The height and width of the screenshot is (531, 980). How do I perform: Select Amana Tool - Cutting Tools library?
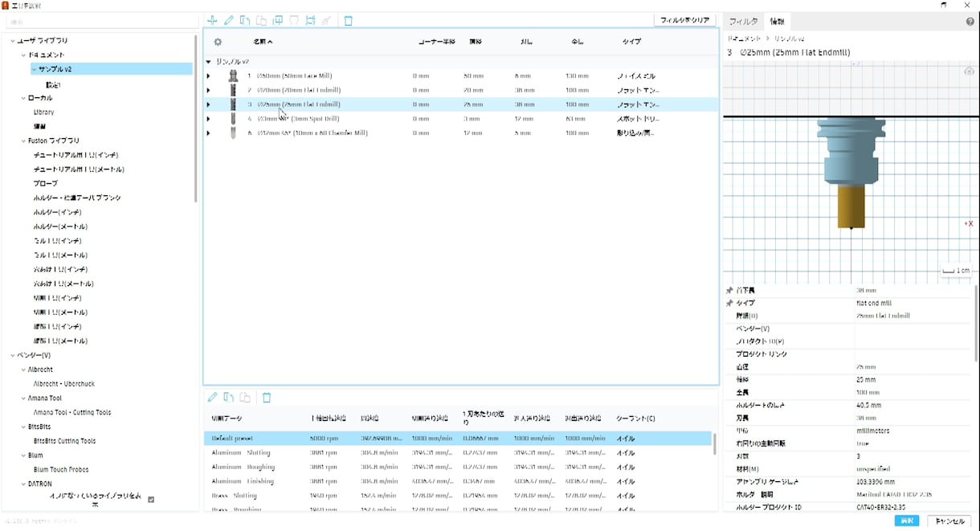coord(72,412)
